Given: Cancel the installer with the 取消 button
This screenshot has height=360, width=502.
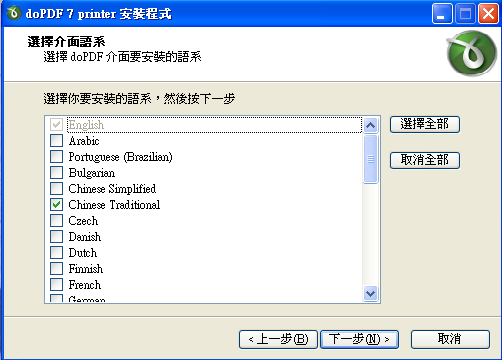Looking at the screenshot, I should (450, 339).
